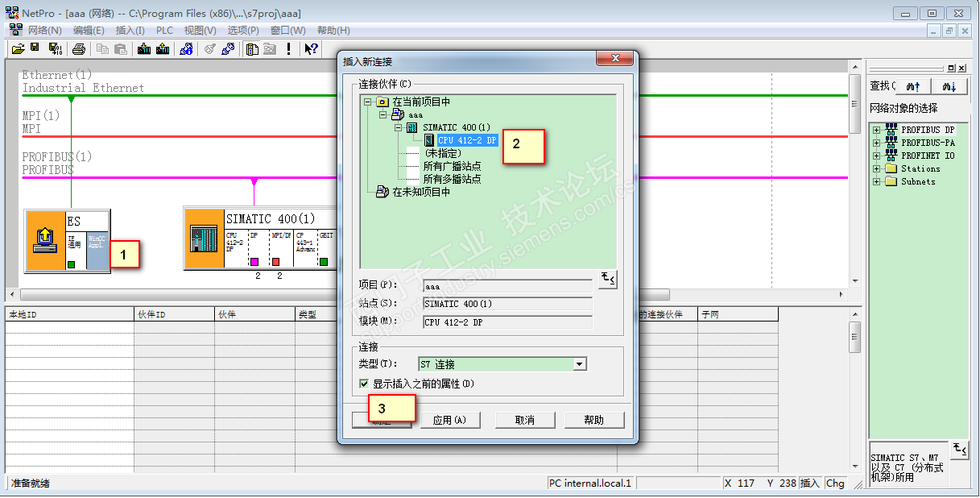Click the Copy toolbar icon
This screenshot has height=498, width=980.
(x=103, y=49)
